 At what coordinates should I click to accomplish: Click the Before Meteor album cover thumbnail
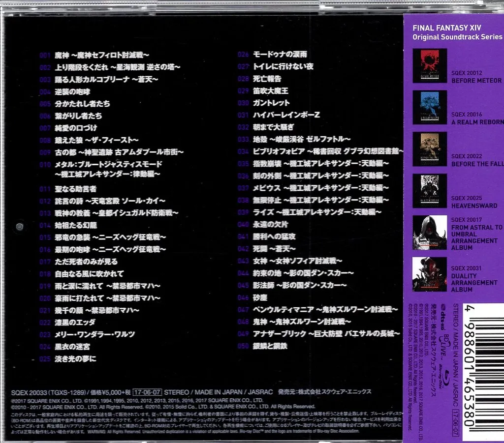(x=429, y=65)
